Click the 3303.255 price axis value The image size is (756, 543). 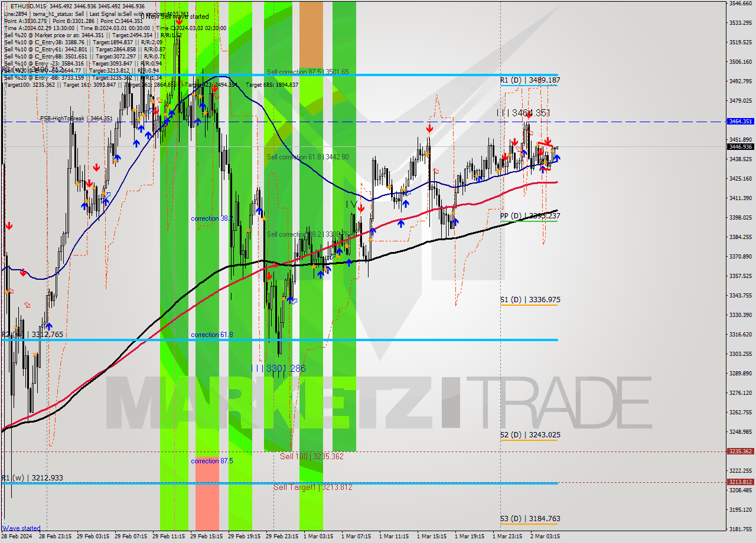coord(741,354)
